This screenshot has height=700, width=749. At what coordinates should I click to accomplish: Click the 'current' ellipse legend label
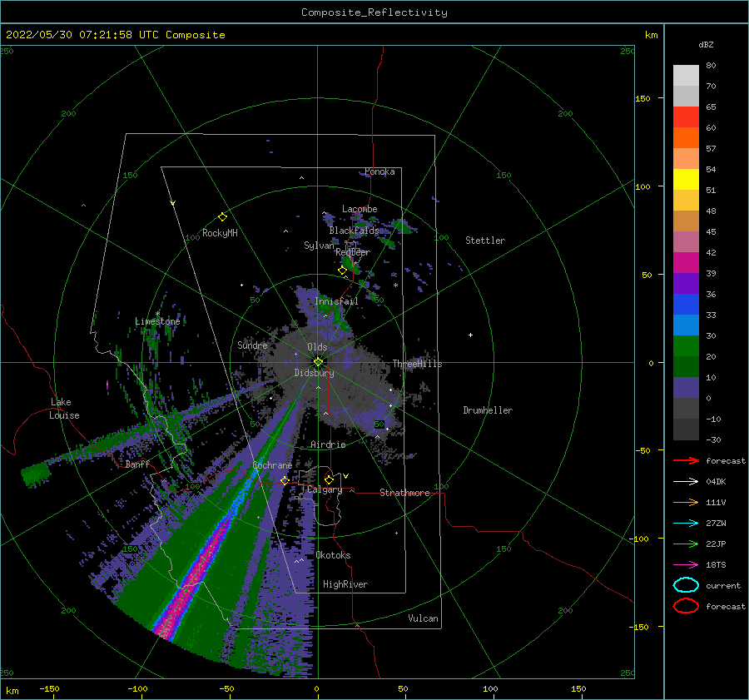(723, 586)
